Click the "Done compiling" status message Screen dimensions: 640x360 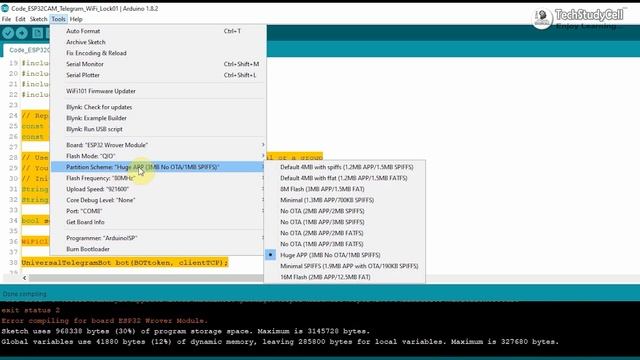[x=24, y=294]
